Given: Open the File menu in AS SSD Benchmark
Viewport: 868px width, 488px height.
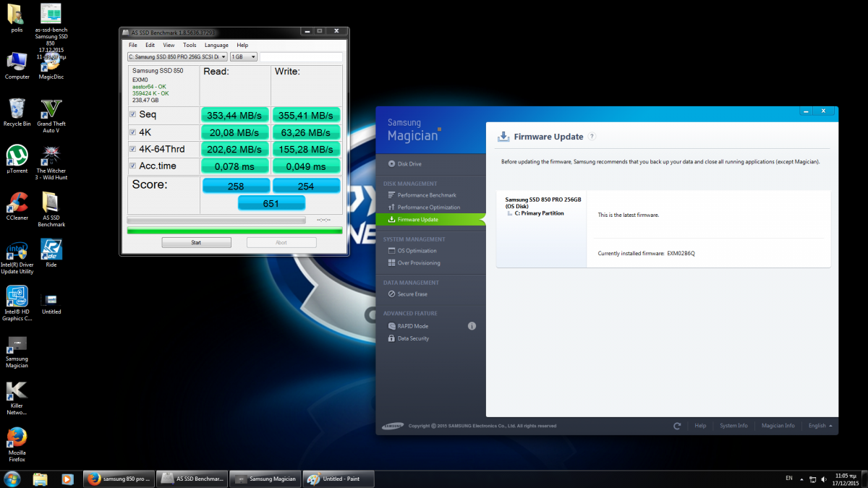Looking at the screenshot, I should pos(133,45).
